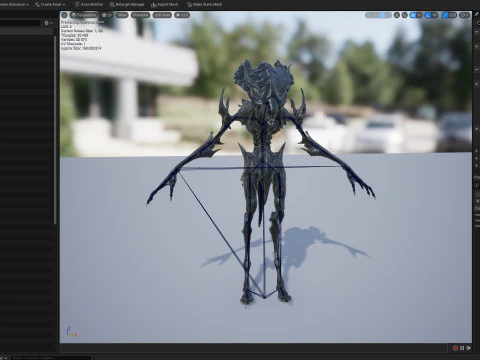This screenshot has width=480, height=360.
Task: Click the viewport axis orientation gizmo
Action: 71,331
